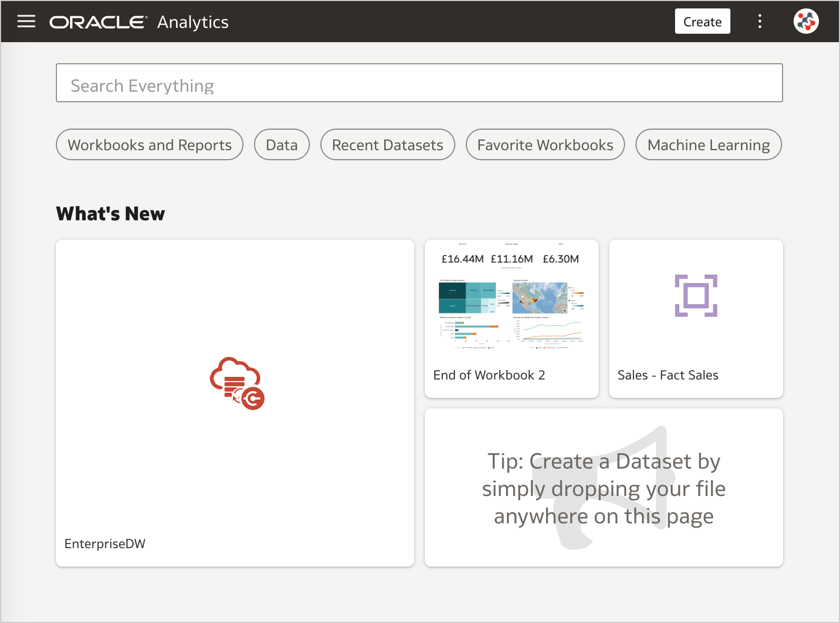Open the user profile avatar
This screenshot has height=623, width=840.
tap(806, 21)
